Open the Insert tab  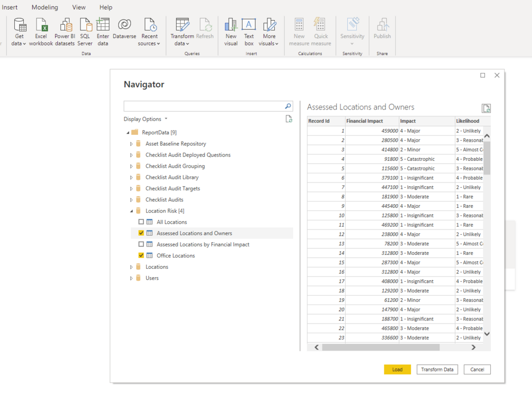pos(10,7)
